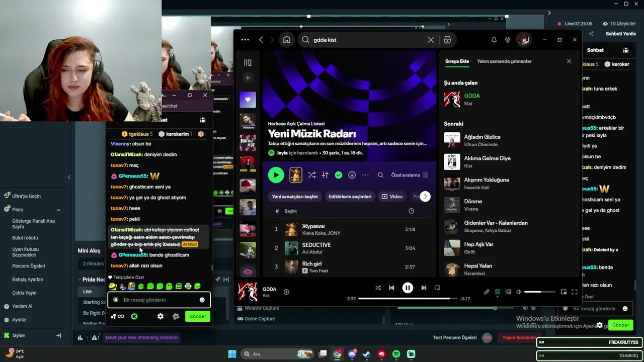Open Spotify three-dot app menu
This screenshot has width=644, height=362.
[245, 40]
